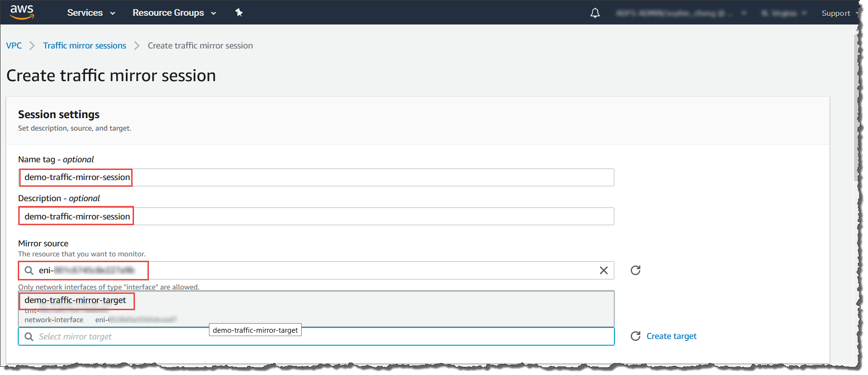Open the region selector in top bar

[x=783, y=13]
